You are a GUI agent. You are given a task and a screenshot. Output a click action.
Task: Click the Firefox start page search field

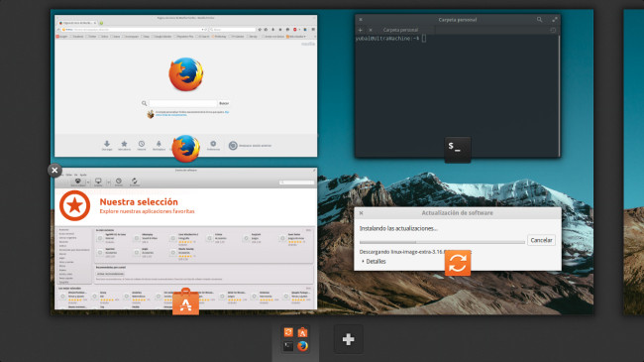pyautogui.click(x=182, y=103)
